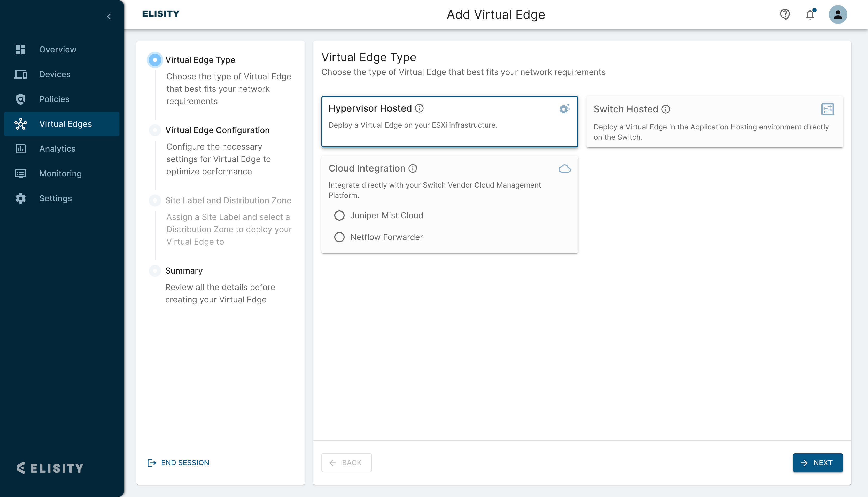Open the Devices menu item
Image resolution: width=868 pixels, height=497 pixels.
click(x=61, y=74)
